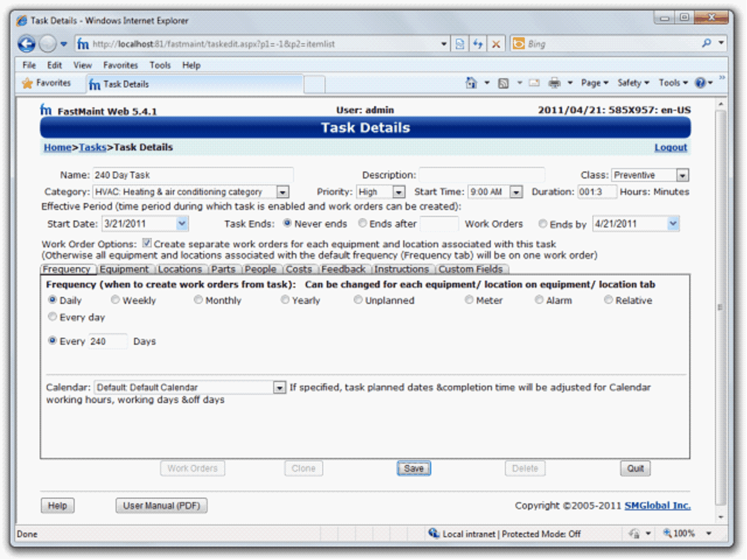Open the Page menu dropdown
This screenshot has width=747, height=560.
(x=595, y=83)
